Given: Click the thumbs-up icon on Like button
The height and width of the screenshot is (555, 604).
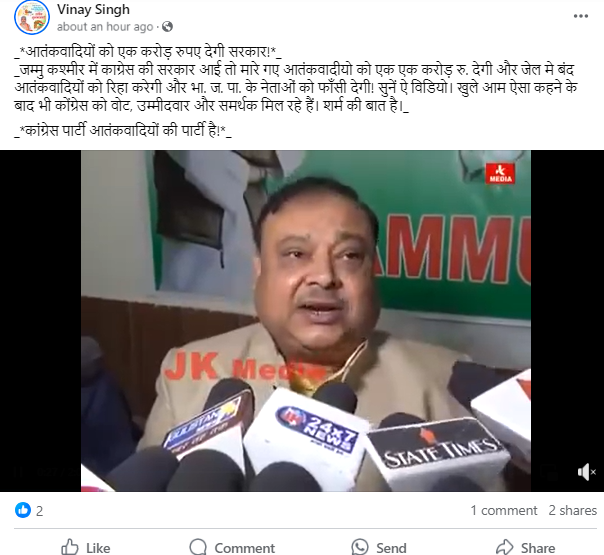Looking at the screenshot, I should (x=70, y=547).
